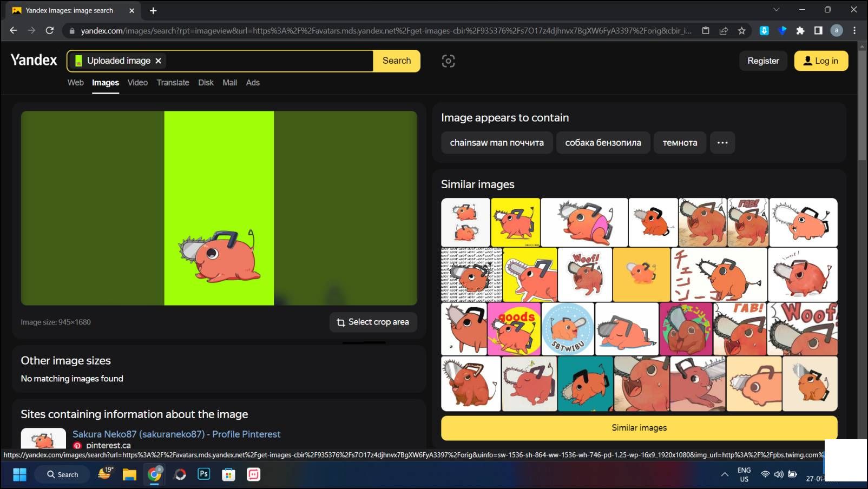The width and height of the screenshot is (868, 489).
Task: Reload the page with refresh icon
Action: [50, 31]
